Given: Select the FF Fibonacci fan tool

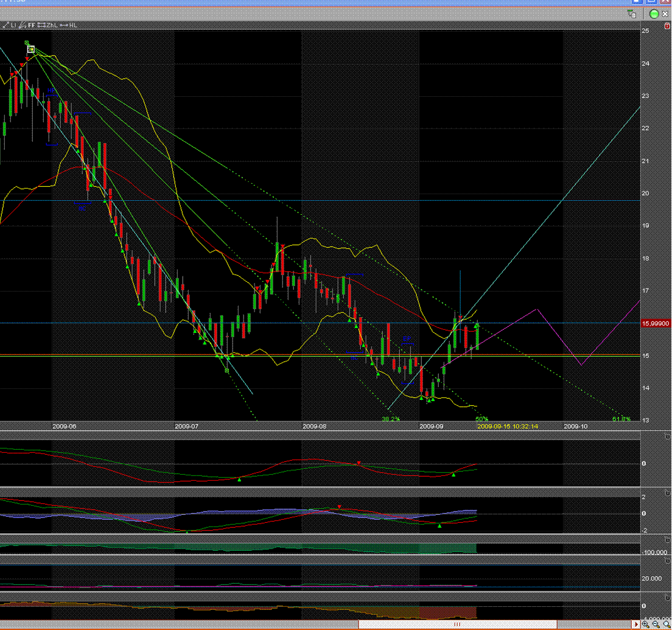Looking at the screenshot, I should coord(28,25).
